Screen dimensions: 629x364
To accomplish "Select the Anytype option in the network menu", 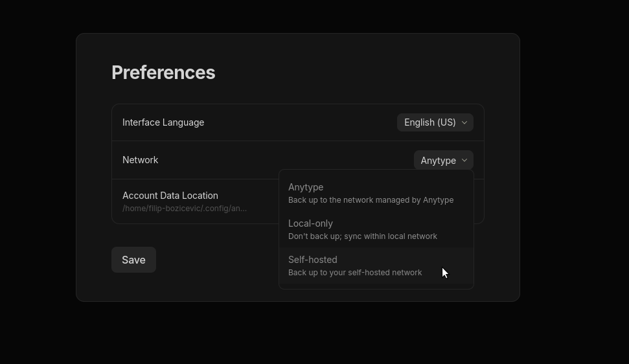I will [x=376, y=193].
